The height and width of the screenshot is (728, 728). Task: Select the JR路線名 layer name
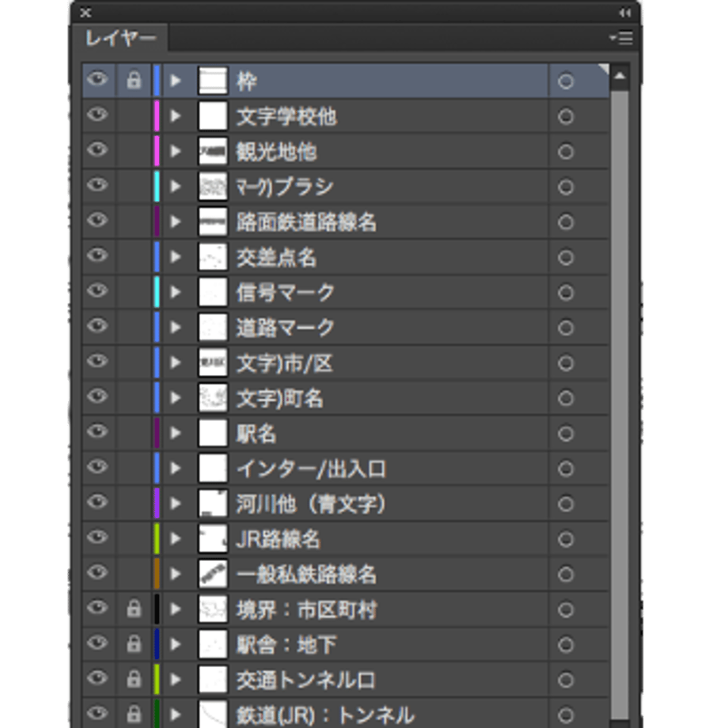[x=278, y=540]
